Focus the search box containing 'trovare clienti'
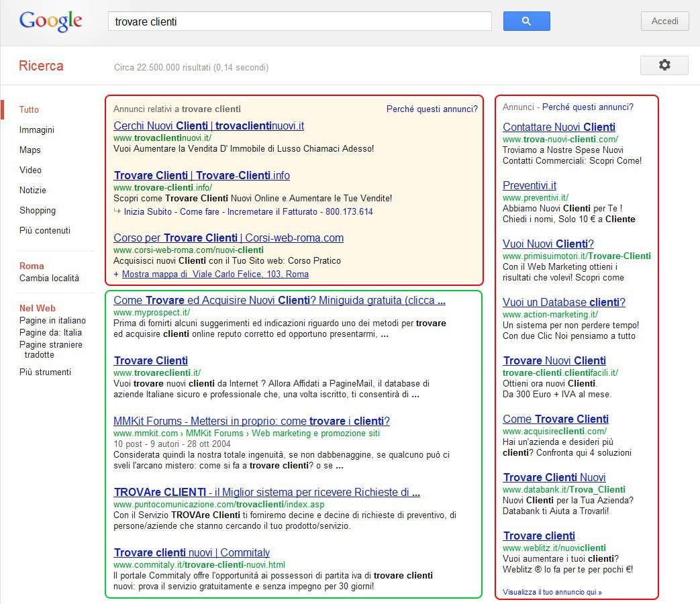Screen dimensions: 700x604 pyautogui.click(x=299, y=21)
